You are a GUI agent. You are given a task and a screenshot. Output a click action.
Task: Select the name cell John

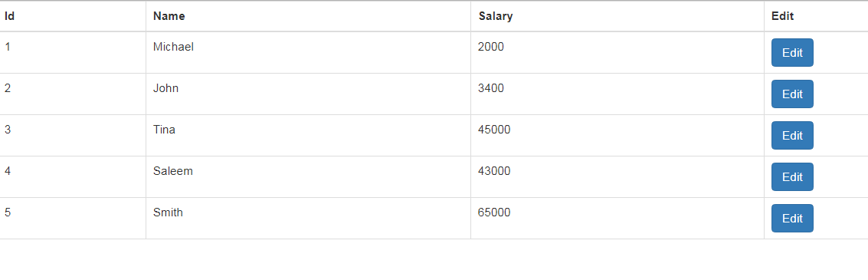point(165,88)
